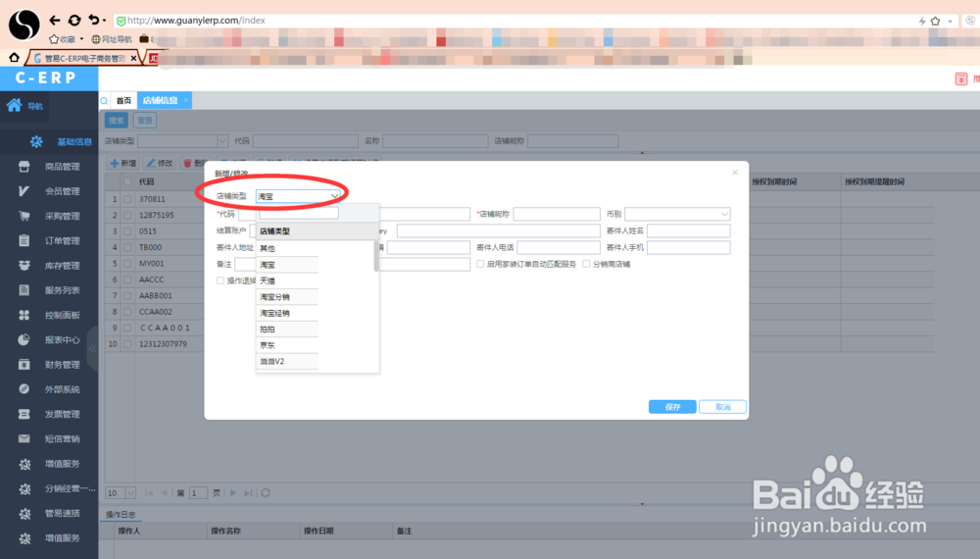Select 淘宝分销 from the dropdown list

click(x=287, y=297)
